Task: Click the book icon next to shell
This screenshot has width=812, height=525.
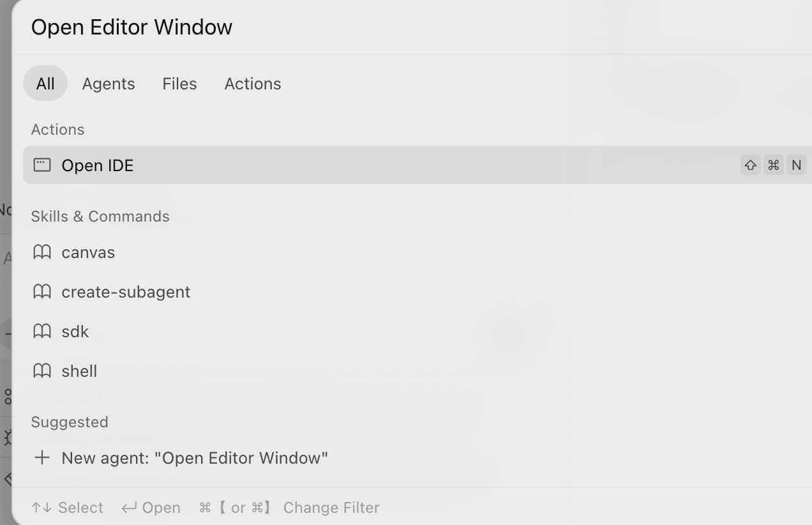Action: [42, 371]
